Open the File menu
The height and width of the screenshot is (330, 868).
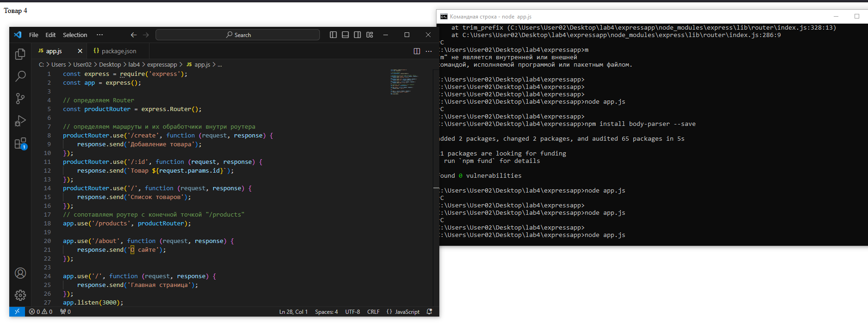(x=33, y=35)
